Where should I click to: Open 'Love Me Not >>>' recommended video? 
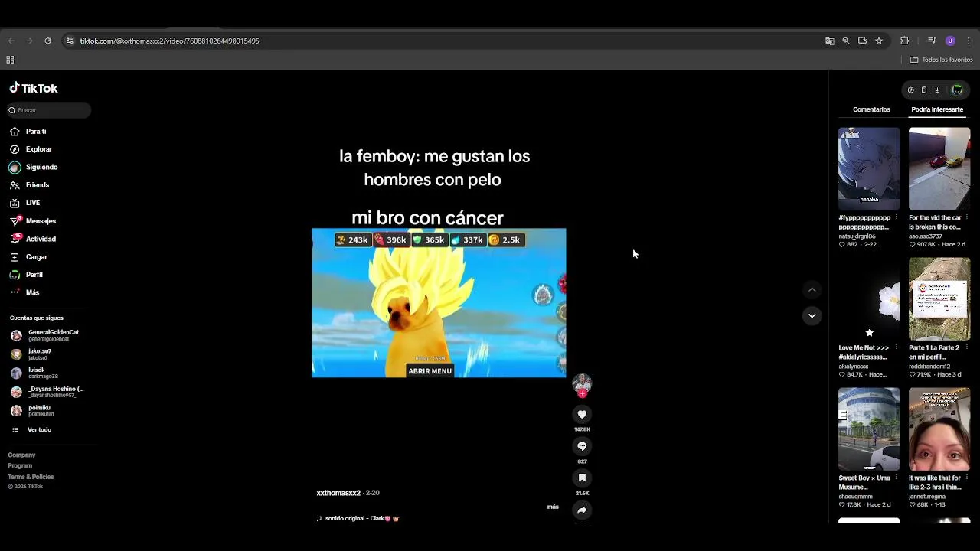(869, 298)
